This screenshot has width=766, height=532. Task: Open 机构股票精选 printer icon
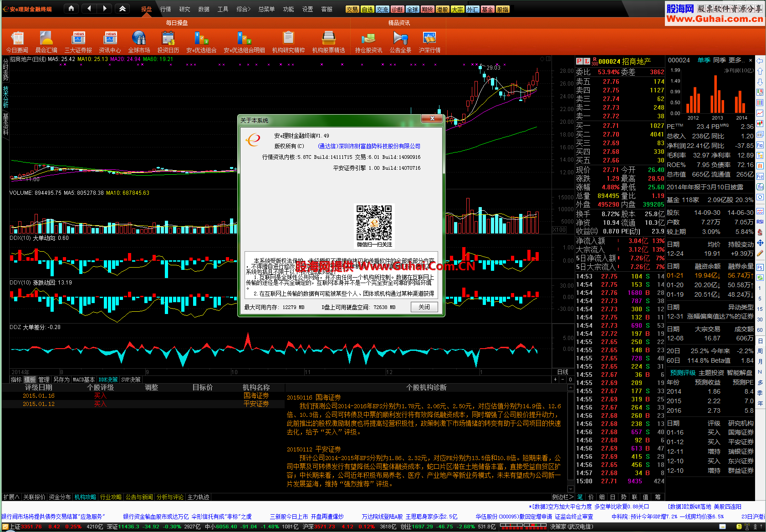[328, 42]
